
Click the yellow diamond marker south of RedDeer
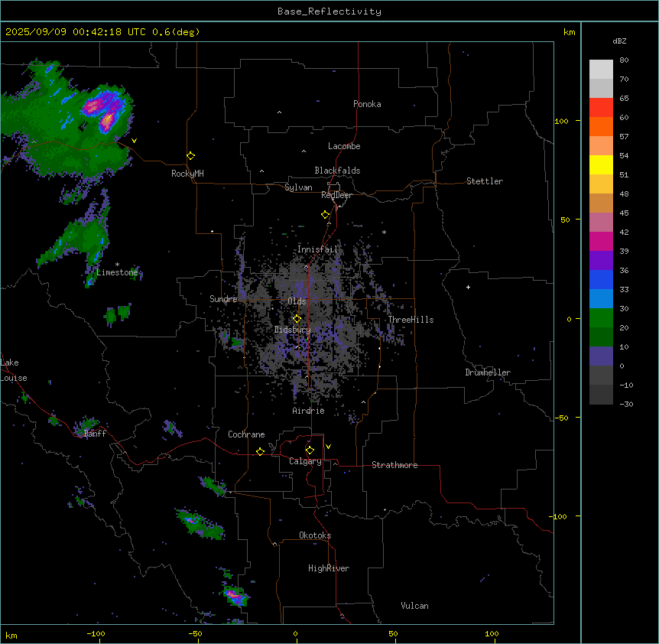(325, 215)
